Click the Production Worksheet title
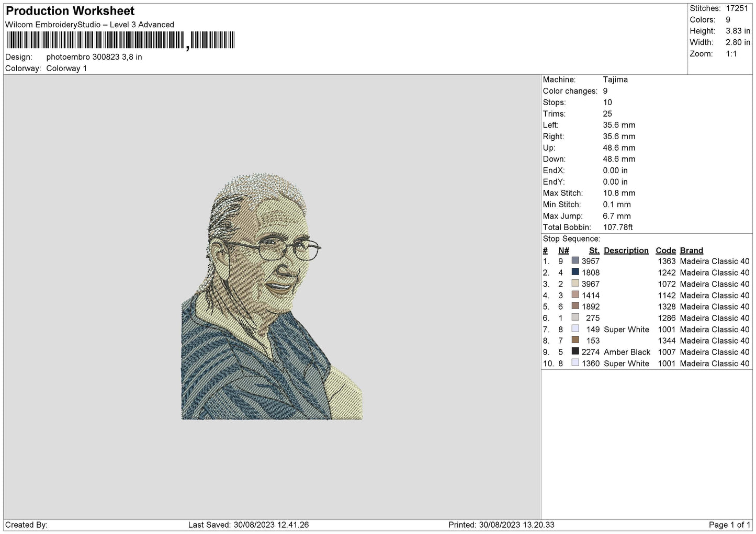 pyautogui.click(x=70, y=11)
